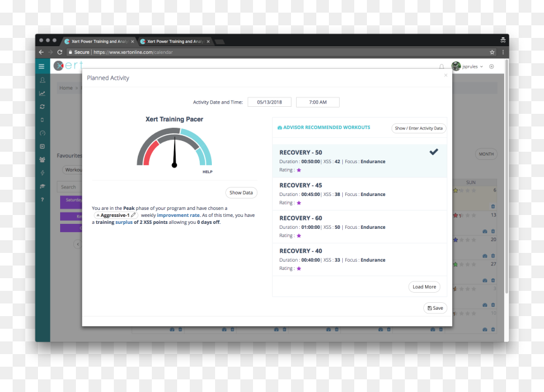The image size is (544, 392).
Task: Click the Home breadcrumb link
Action: 66,88
